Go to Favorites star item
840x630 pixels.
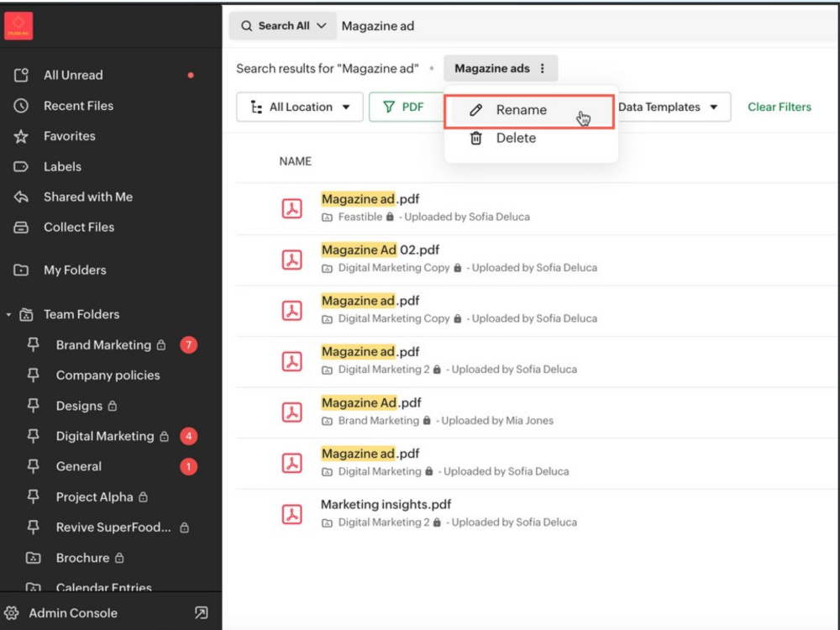pyautogui.click(x=69, y=136)
